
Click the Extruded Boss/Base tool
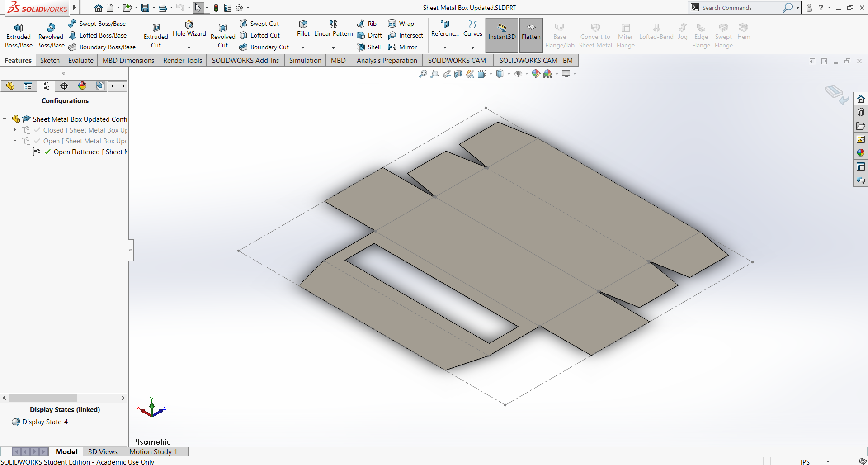[x=19, y=36]
